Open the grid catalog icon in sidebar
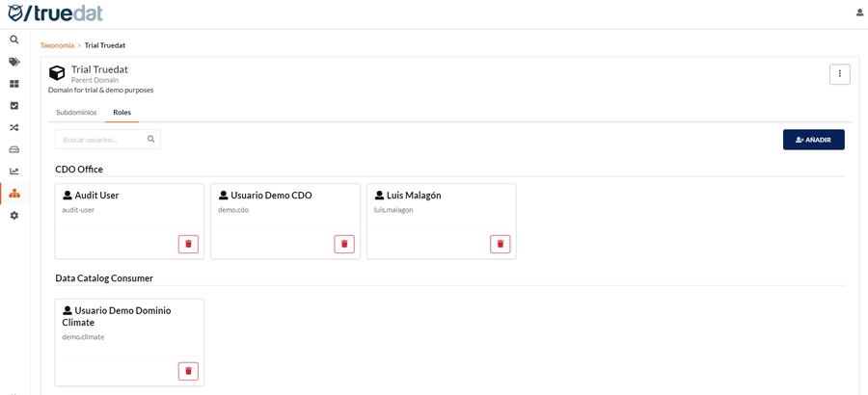 click(14, 84)
